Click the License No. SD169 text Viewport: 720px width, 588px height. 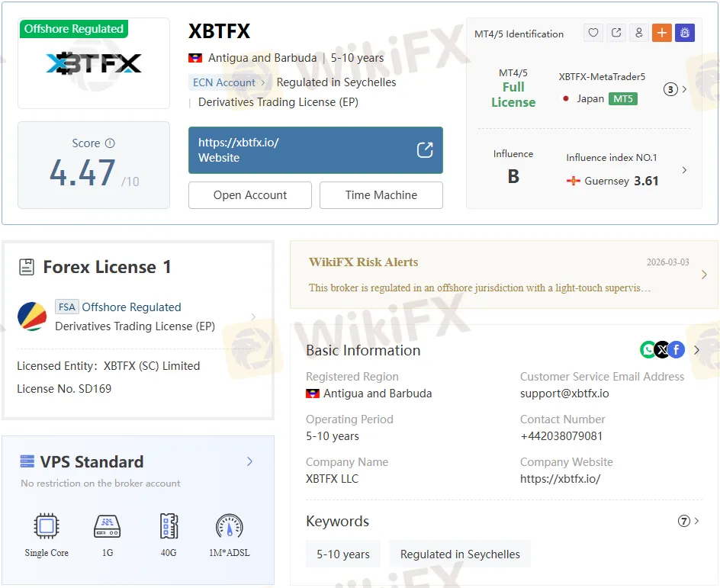(64, 389)
